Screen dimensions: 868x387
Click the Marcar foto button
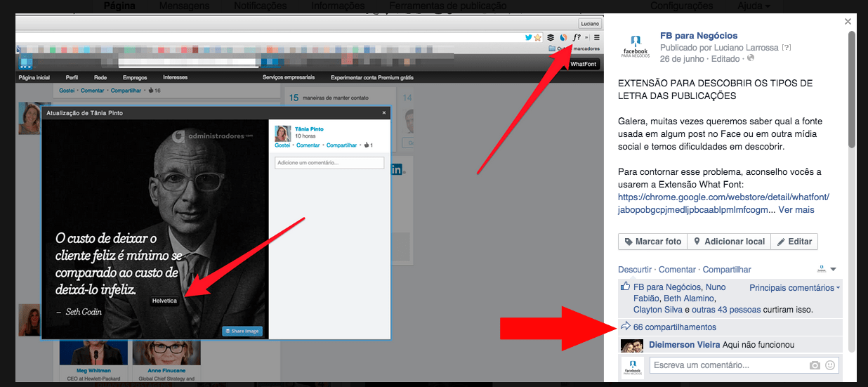(652, 241)
